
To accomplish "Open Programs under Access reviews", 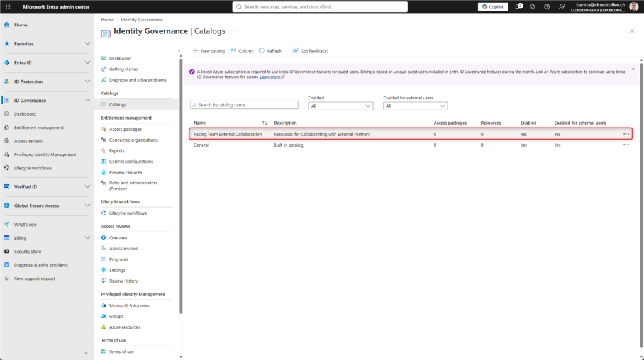I will point(118,259).
